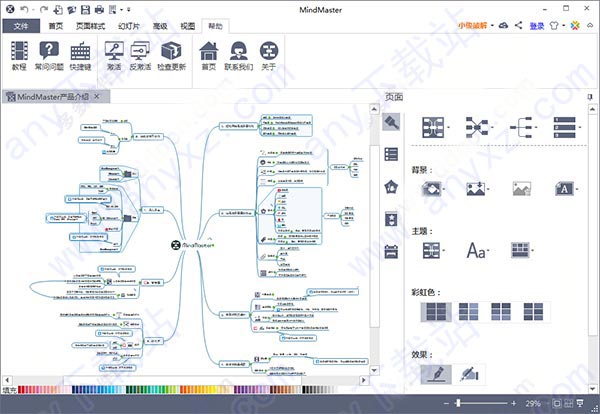Screen dimensions: 600x414
Task: Select the third rainbow color option
Action: click(501, 311)
